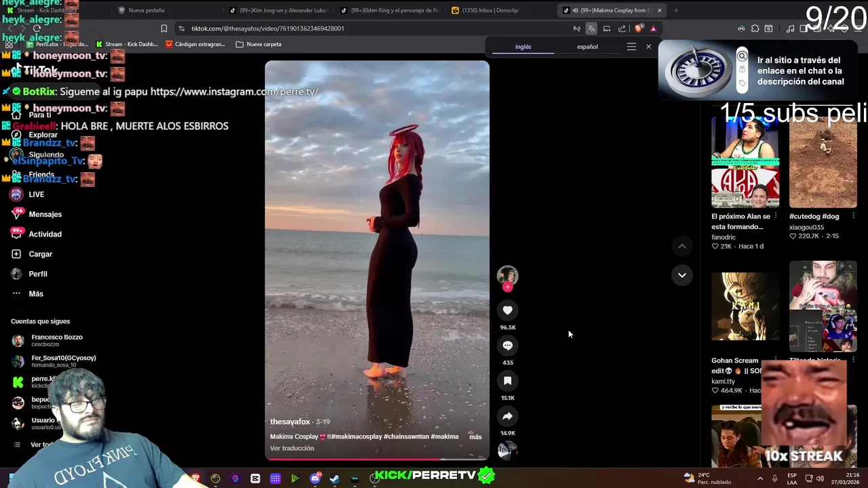Screen dimensions: 868x488
Task: Click xiaogou035 author name
Action: pos(806,227)
